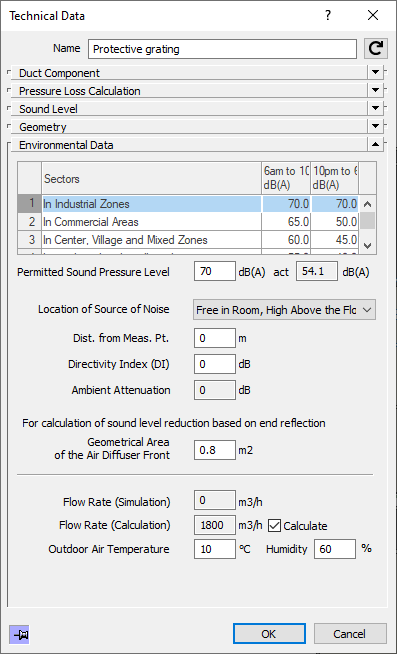This screenshot has height=654, width=397.
Task: Click row header number 2
Action: tap(30, 222)
